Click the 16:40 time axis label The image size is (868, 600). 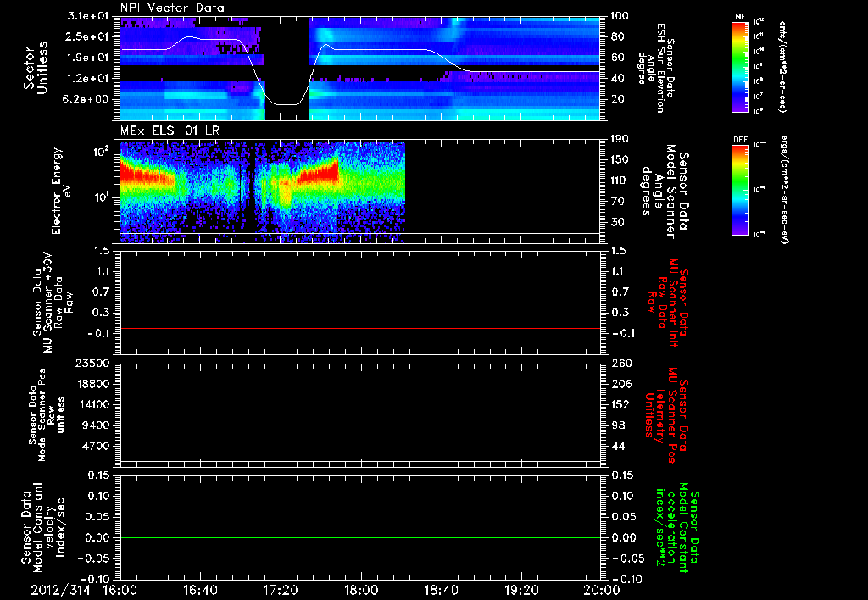[200, 590]
